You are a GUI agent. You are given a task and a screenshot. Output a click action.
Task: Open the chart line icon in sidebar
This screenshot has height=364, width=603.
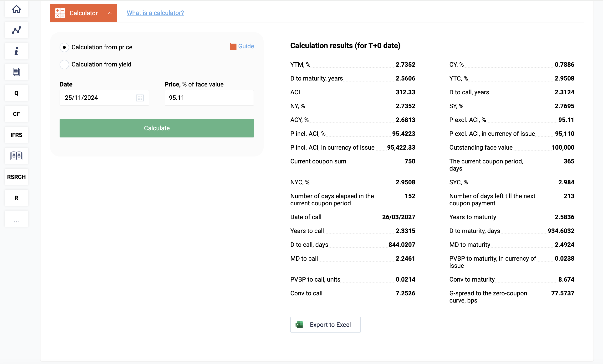(x=16, y=30)
